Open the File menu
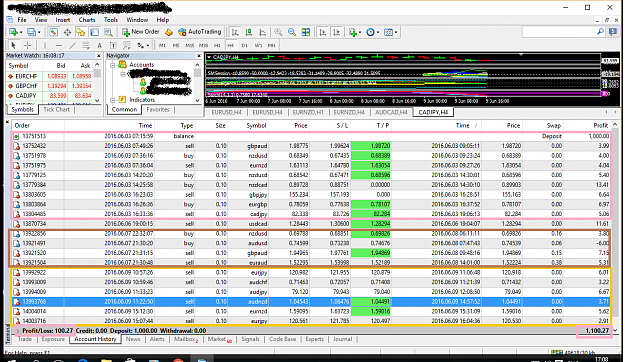 pos(22,20)
